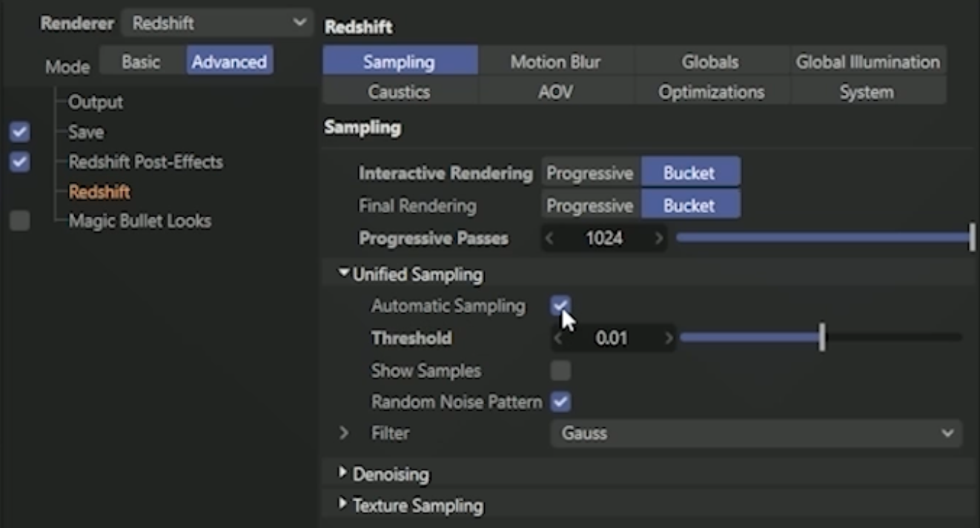Image resolution: width=980 pixels, height=528 pixels.
Task: Select Output in render settings tree
Action: point(96,102)
